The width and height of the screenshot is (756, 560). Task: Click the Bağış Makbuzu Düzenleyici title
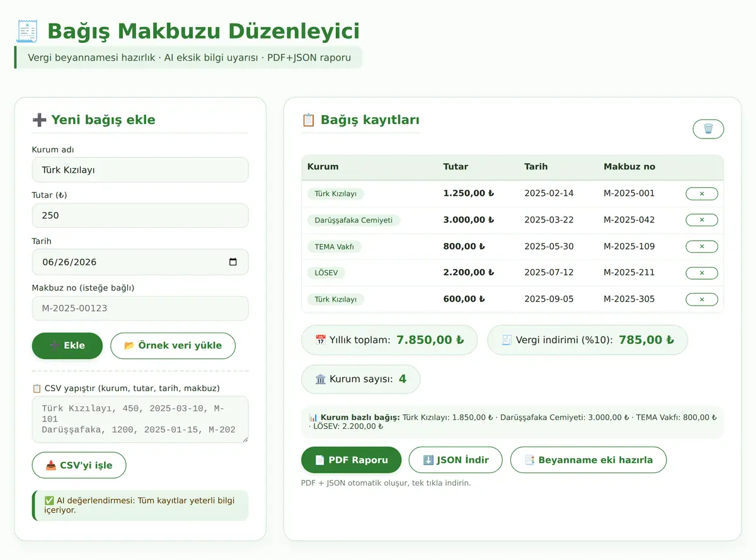(x=203, y=31)
